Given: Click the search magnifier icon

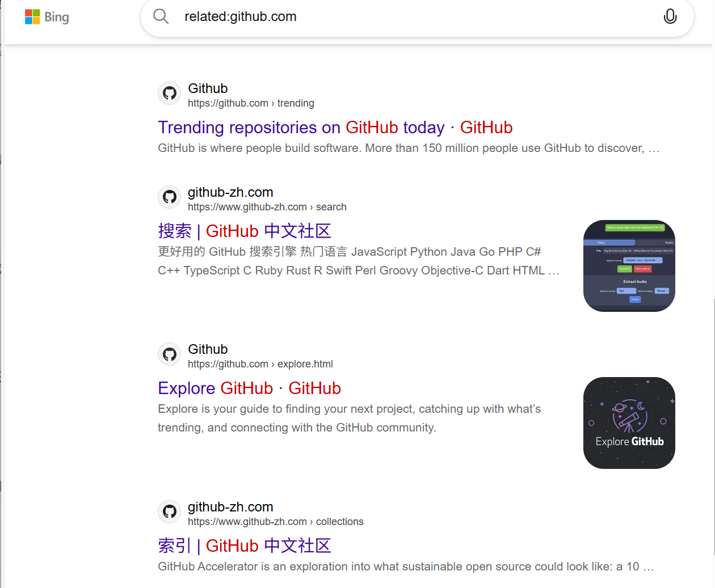Looking at the screenshot, I should tap(161, 16).
